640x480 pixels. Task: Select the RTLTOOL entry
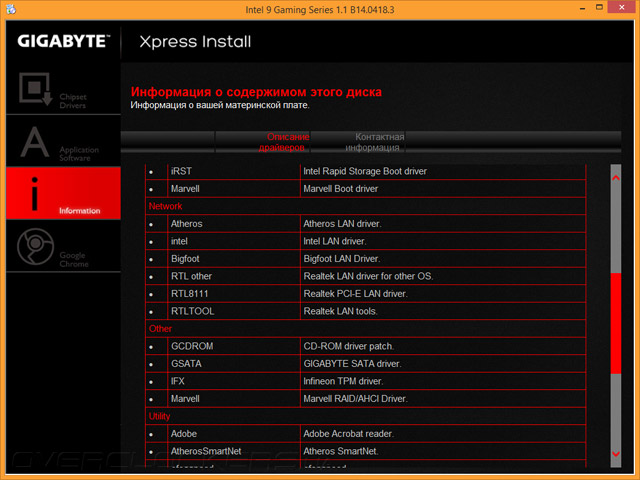(193, 311)
